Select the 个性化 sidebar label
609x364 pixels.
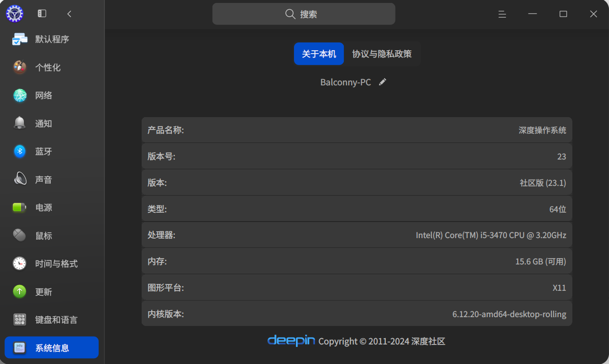pos(48,67)
